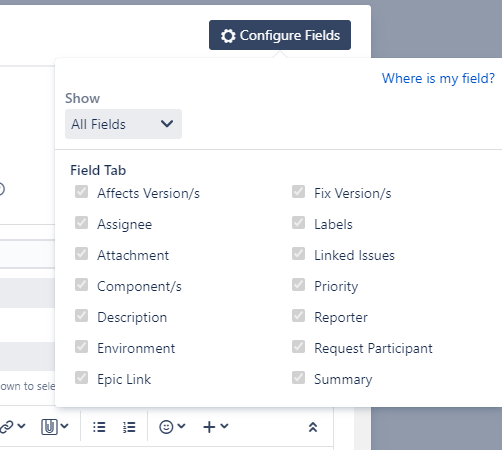Expand the plus menu dropdown arrow
The image size is (502, 450).
(224, 426)
